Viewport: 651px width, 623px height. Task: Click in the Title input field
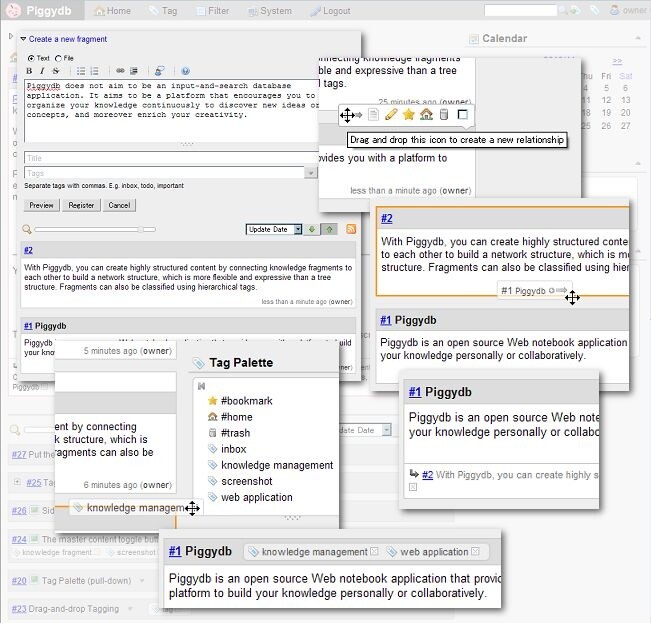pyautogui.click(x=171, y=158)
